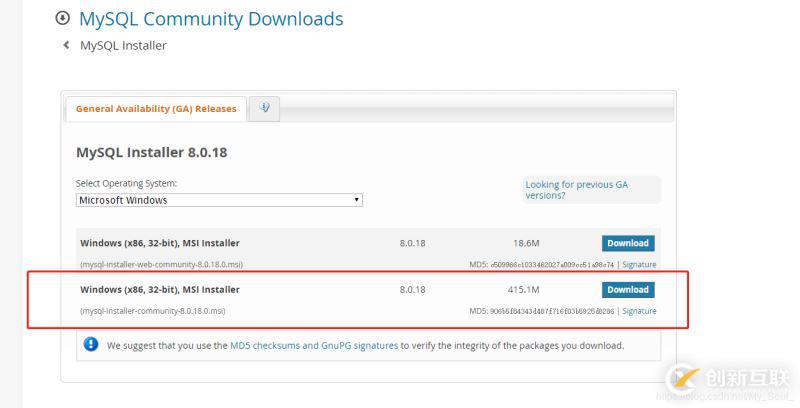Open the development releases info tab icon

pos(264,108)
